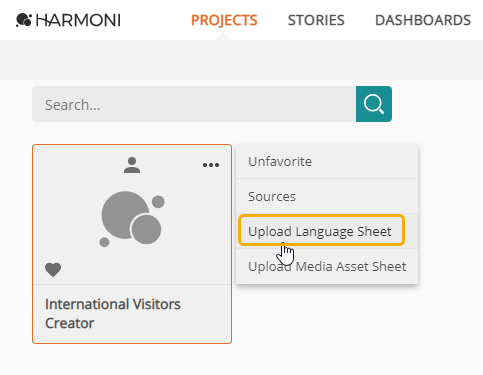
Task: Click the empty grey bar below navigation
Action: tap(241, 60)
